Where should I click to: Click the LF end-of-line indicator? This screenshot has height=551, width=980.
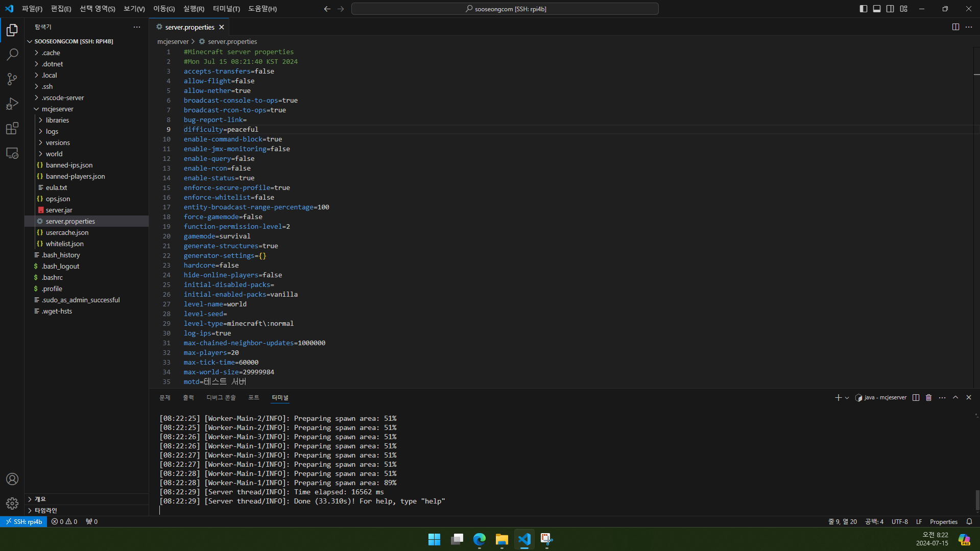[919, 522]
